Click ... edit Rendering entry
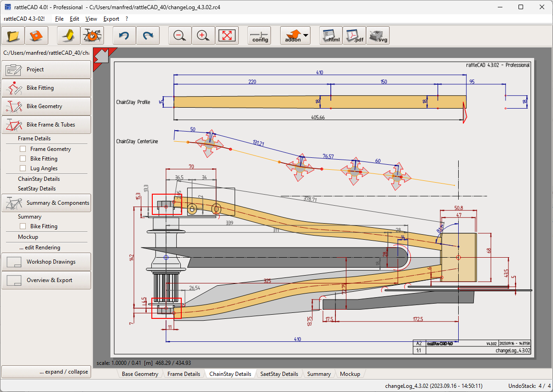Screen dimensions: 553x392 pyautogui.click(x=40, y=248)
